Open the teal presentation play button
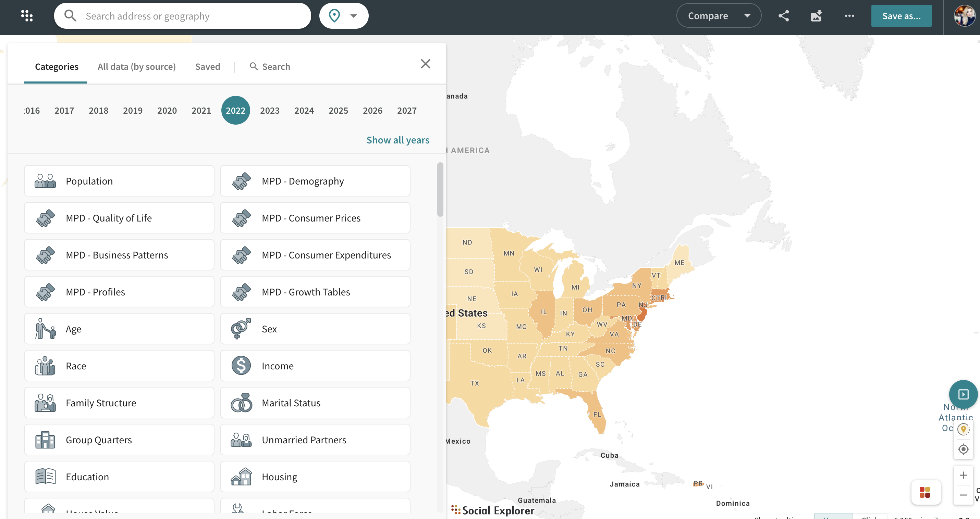 963,394
